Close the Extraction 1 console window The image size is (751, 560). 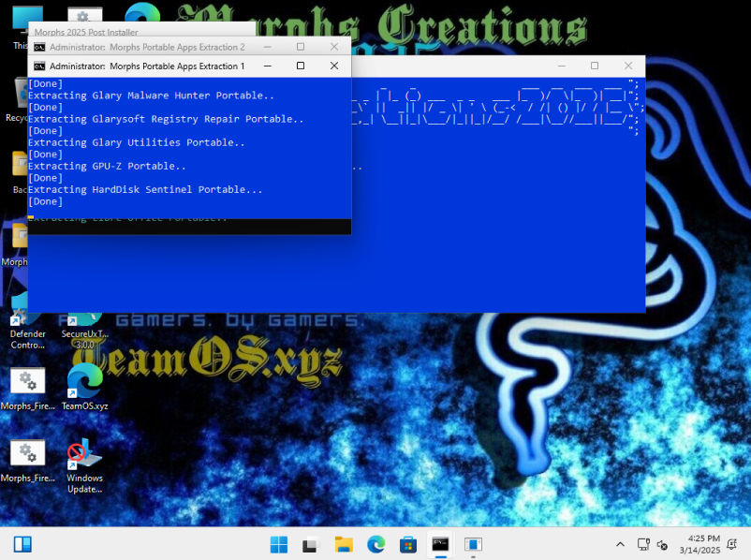click(x=334, y=66)
